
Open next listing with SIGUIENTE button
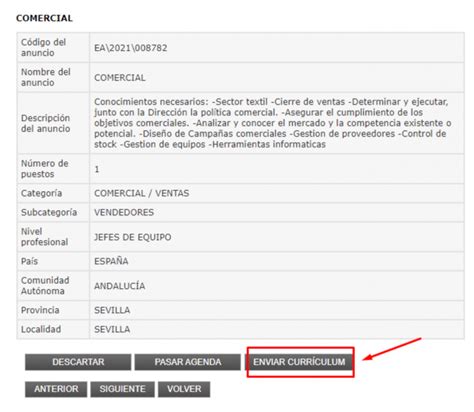(x=122, y=389)
